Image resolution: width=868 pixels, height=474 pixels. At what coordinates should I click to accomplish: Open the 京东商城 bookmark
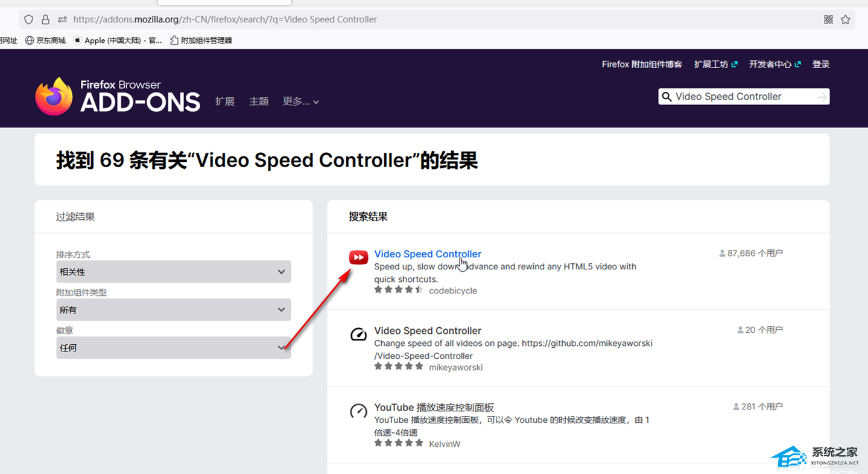(x=45, y=40)
